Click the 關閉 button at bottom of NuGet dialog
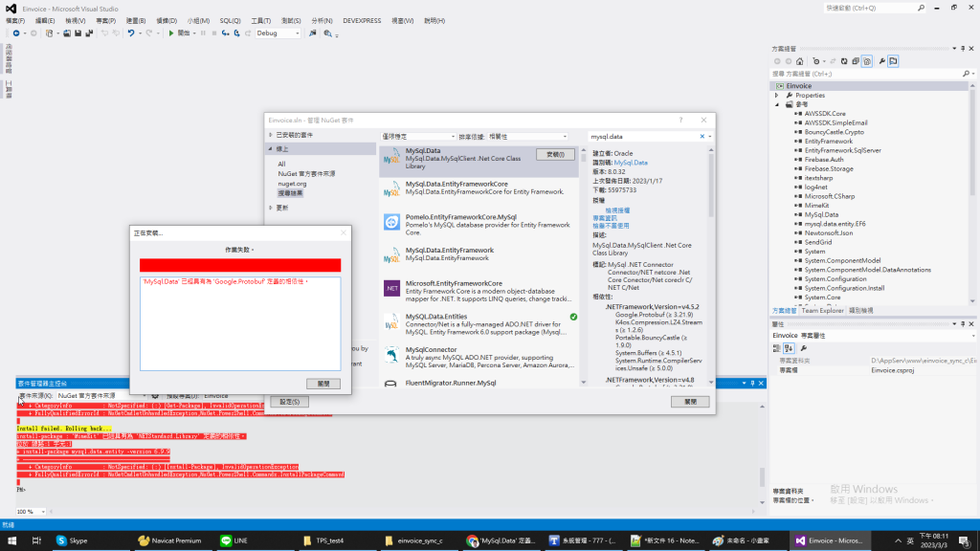Viewport: 980px width, 551px height. click(x=690, y=402)
